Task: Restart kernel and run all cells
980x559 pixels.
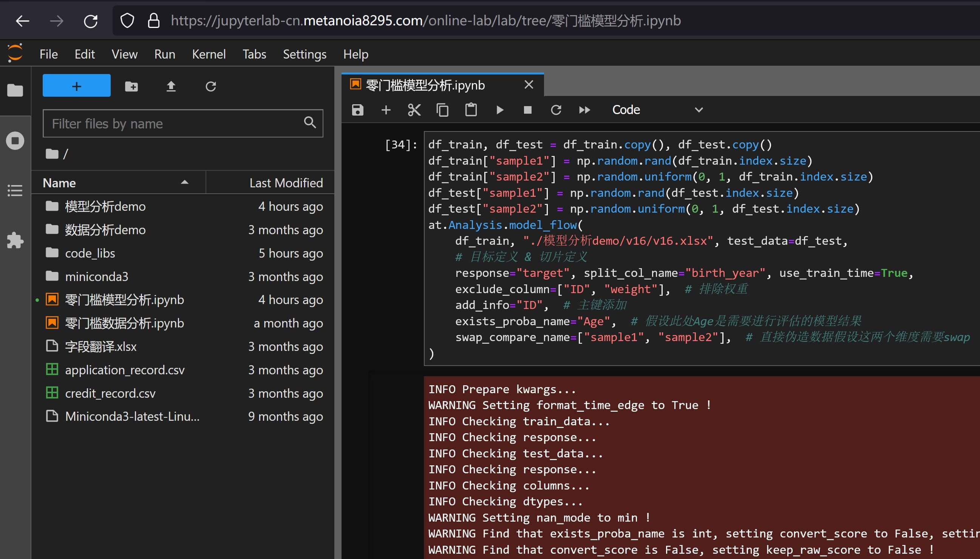Action: 584,110
